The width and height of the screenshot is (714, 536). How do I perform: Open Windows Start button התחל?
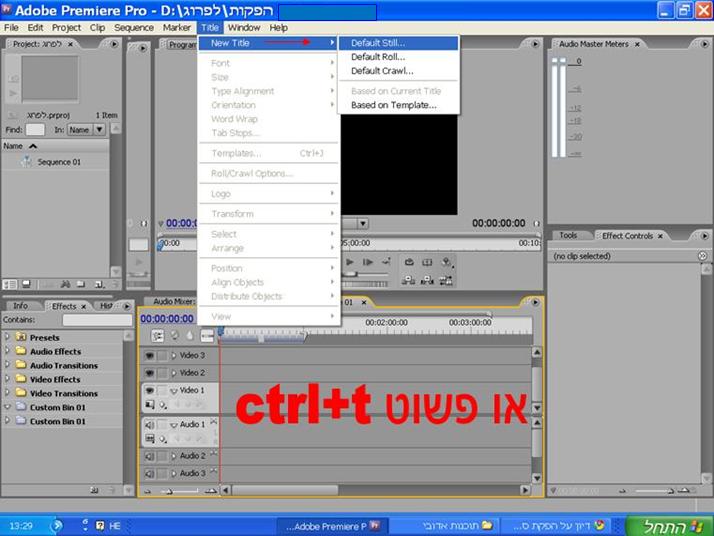pos(669,526)
